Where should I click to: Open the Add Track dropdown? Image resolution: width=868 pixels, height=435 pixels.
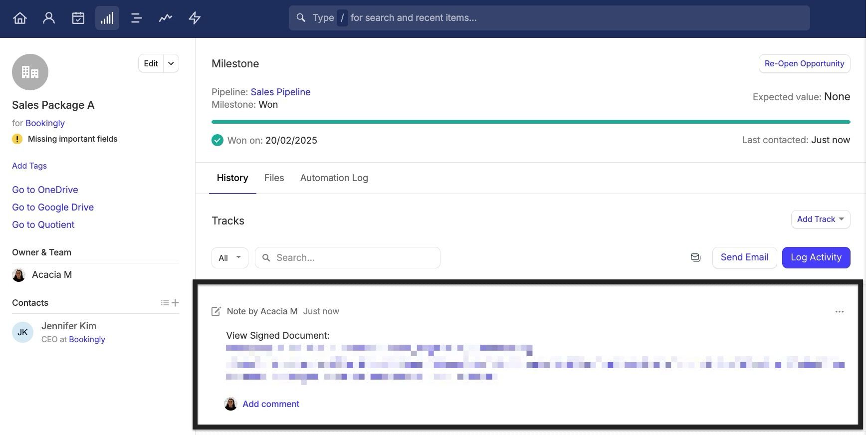click(x=821, y=219)
